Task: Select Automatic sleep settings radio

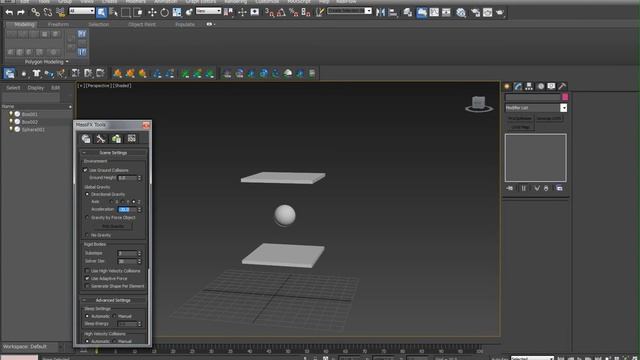Action: tap(87, 316)
